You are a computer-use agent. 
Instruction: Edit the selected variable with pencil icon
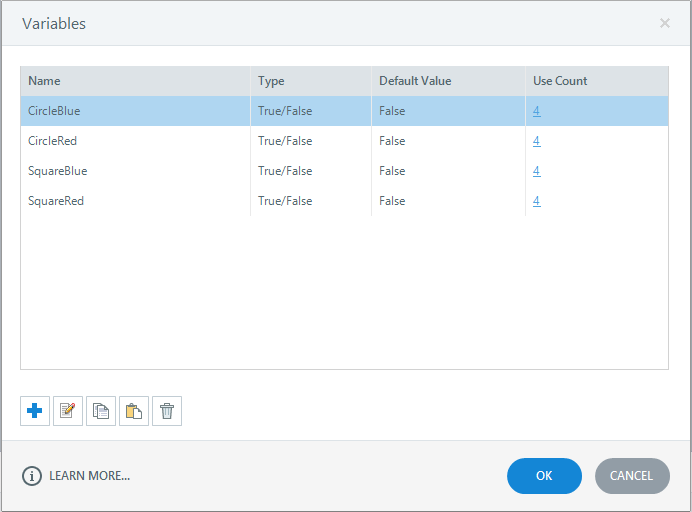[68, 411]
